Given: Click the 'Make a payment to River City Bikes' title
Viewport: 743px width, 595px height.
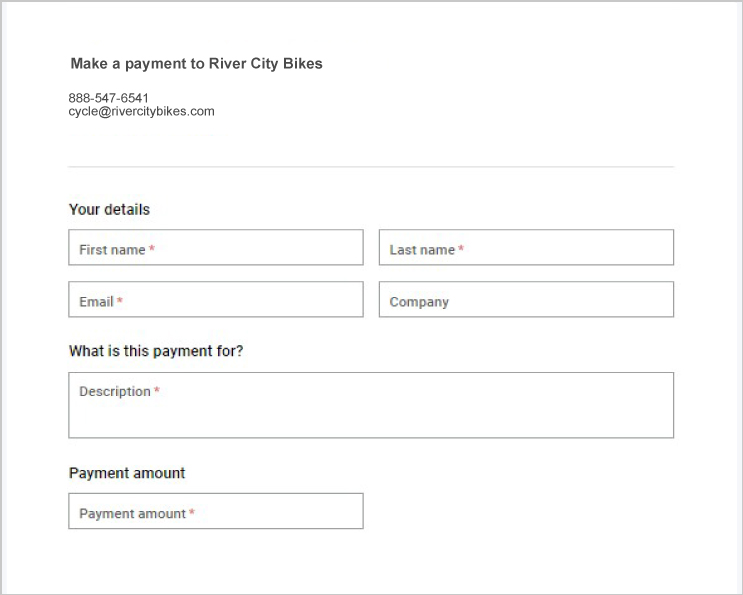Looking at the screenshot, I should click(196, 63).
